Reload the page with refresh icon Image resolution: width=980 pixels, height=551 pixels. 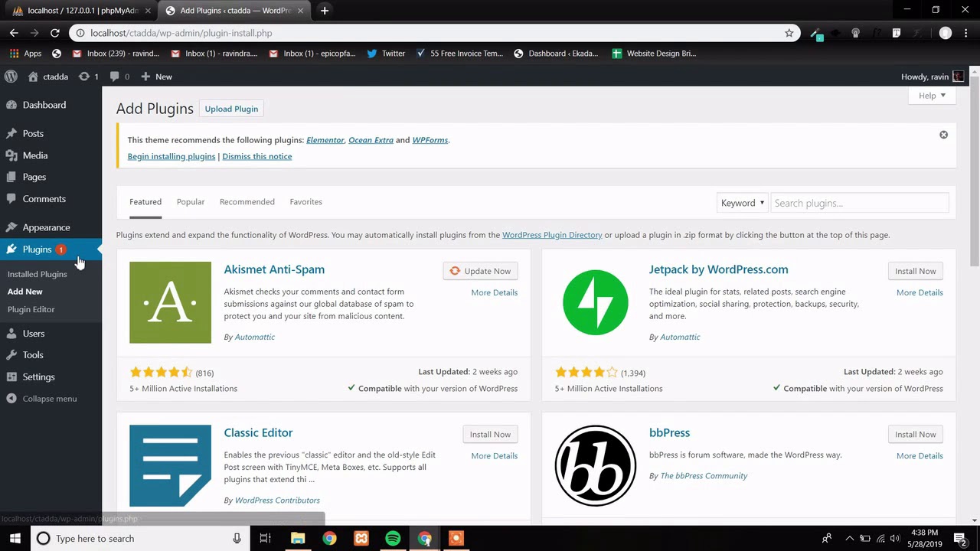click(x=54, y=33)
